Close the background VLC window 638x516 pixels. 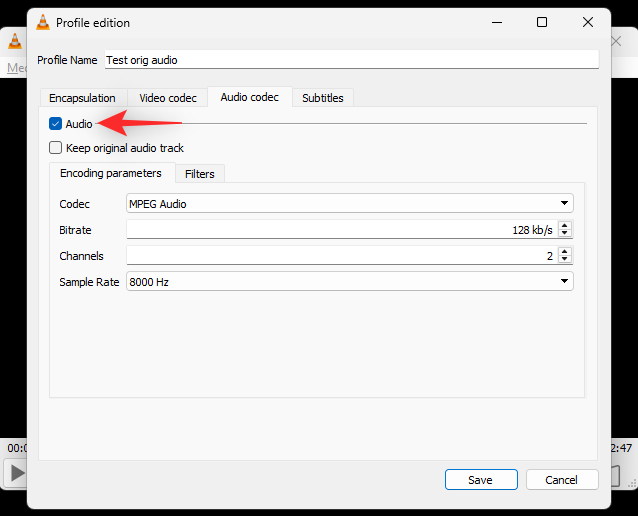[616, 41]
